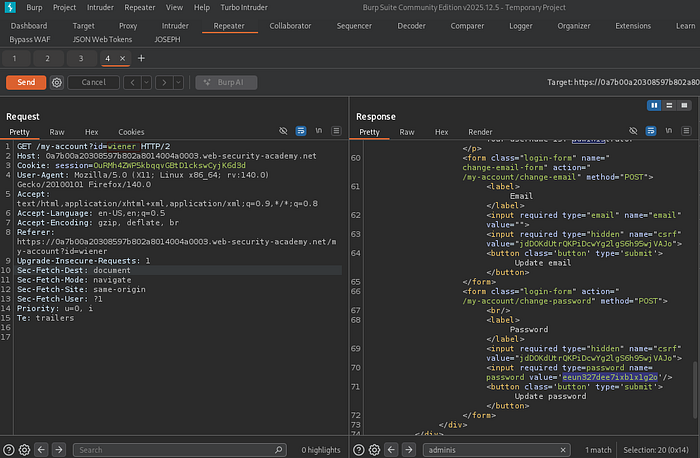The width and height of the screenshot is (700, 458).
Task: Open the JSON Web Tokens tab
Action: tap(102, 39)
